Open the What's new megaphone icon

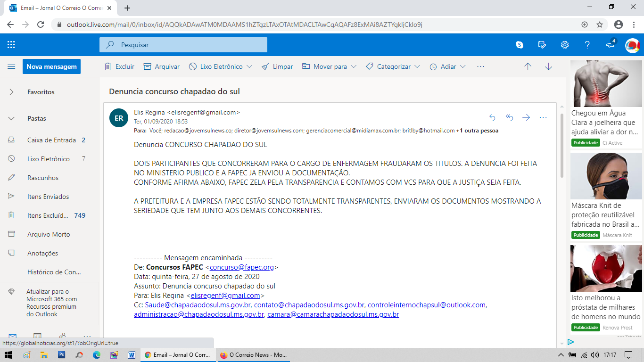(610, 45)
